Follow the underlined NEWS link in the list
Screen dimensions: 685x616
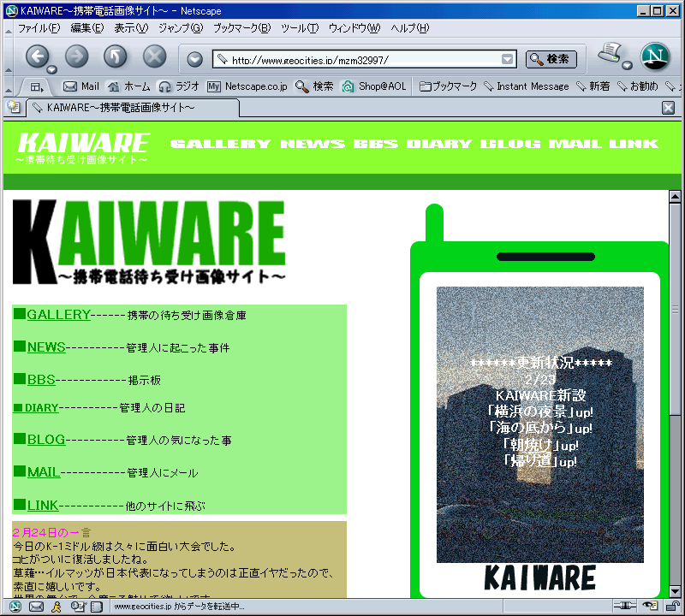pos(46,347)
